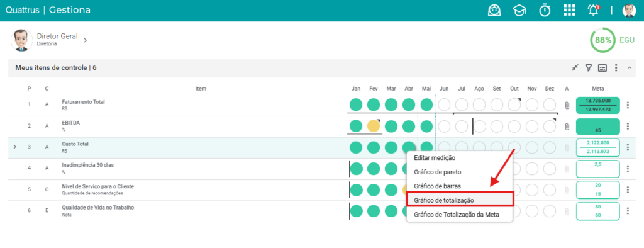Click Qualidade de Vida no Trabalho item
This screenshot has width=644, height=248.
click(97, 208)
